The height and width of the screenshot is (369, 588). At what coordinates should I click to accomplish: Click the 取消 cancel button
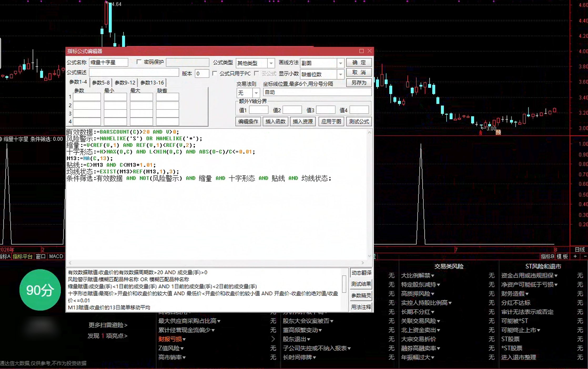click(359, 72)
